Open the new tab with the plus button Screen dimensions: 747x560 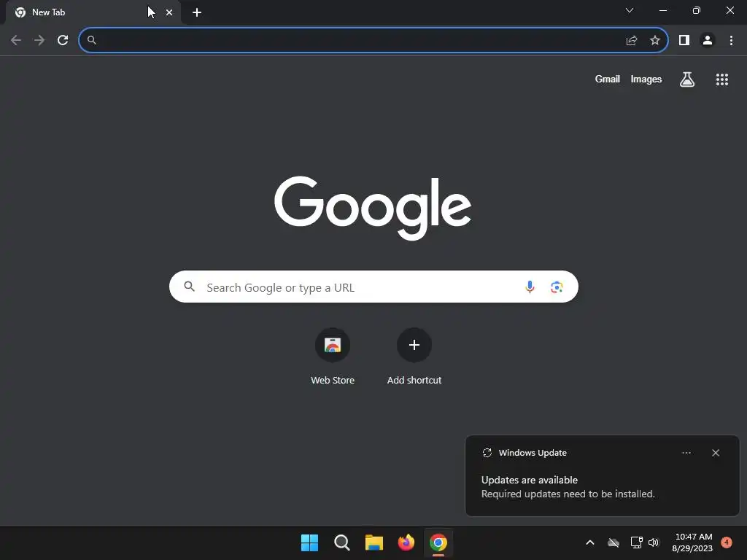(x=197, y=12)
